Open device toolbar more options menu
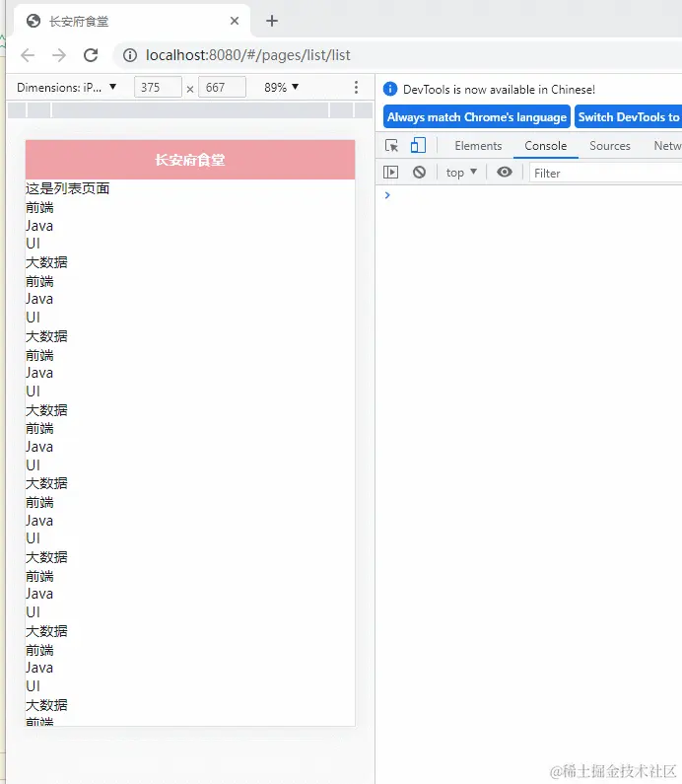Image resolution: width=682 pixels, height=784 pixels. click(x=356, y=88)
